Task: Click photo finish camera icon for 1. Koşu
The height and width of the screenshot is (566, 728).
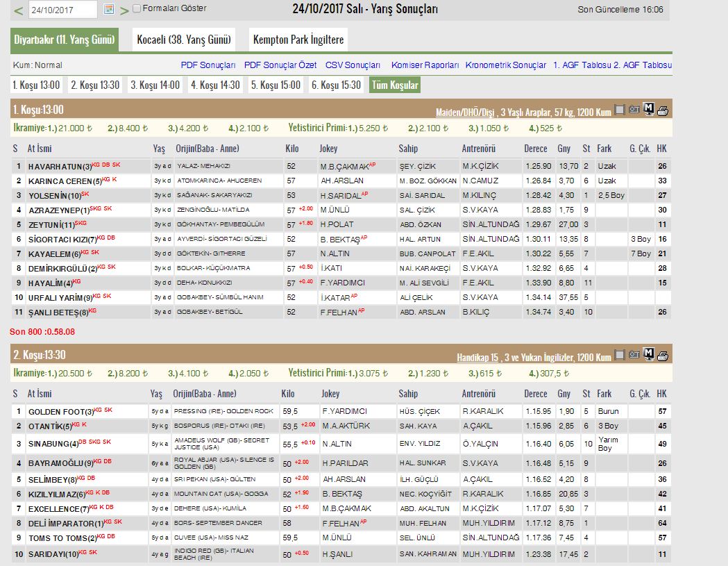Action: pyautogui.click(x=634, y=109)
